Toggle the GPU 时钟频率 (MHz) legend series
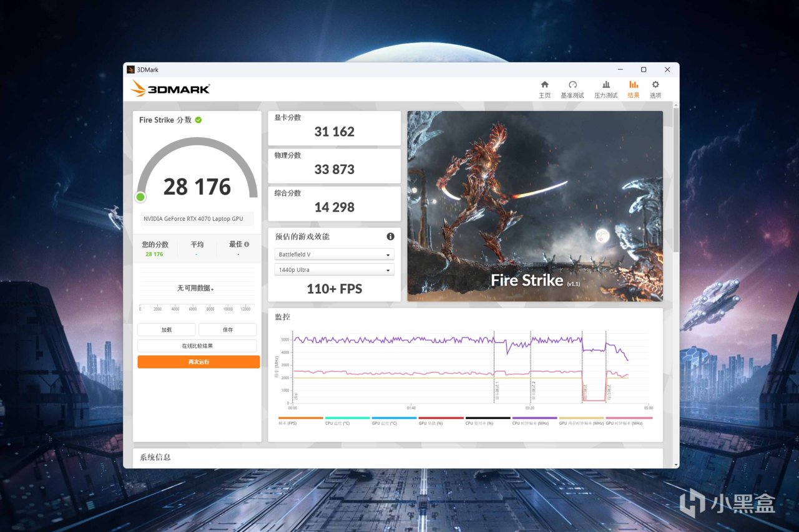The height and width of the screenshot is (532, 799). pos(629,421)
